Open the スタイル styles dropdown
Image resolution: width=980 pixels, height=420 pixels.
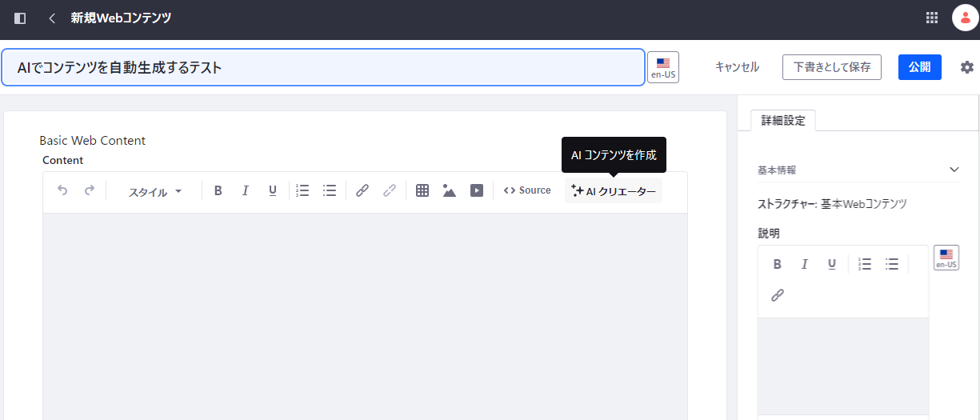click(x=155, y=191)
